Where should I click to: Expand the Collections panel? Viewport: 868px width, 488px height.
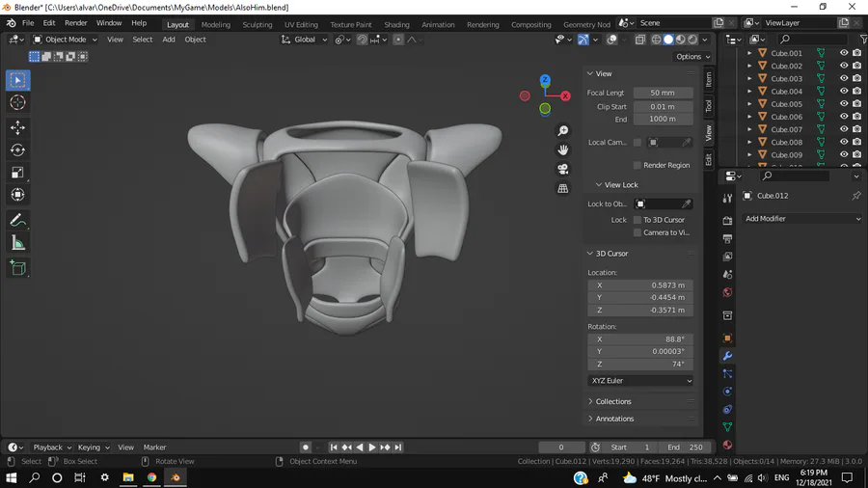[612, 401]
